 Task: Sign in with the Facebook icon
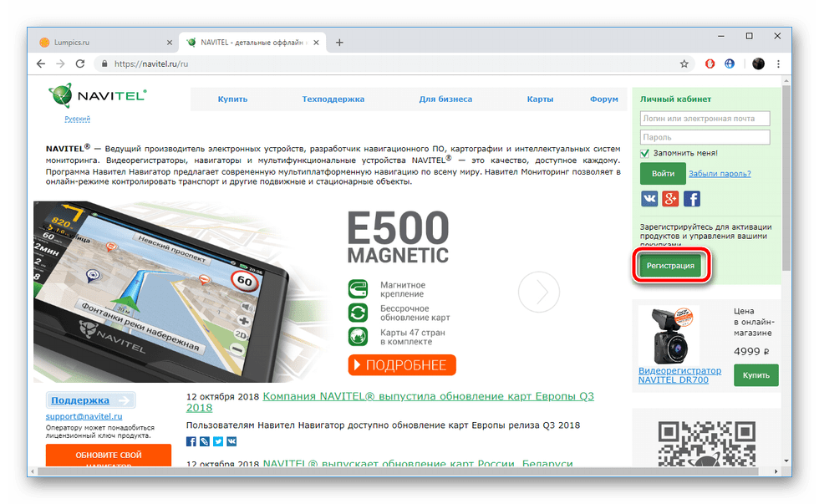tap(691, 198)
